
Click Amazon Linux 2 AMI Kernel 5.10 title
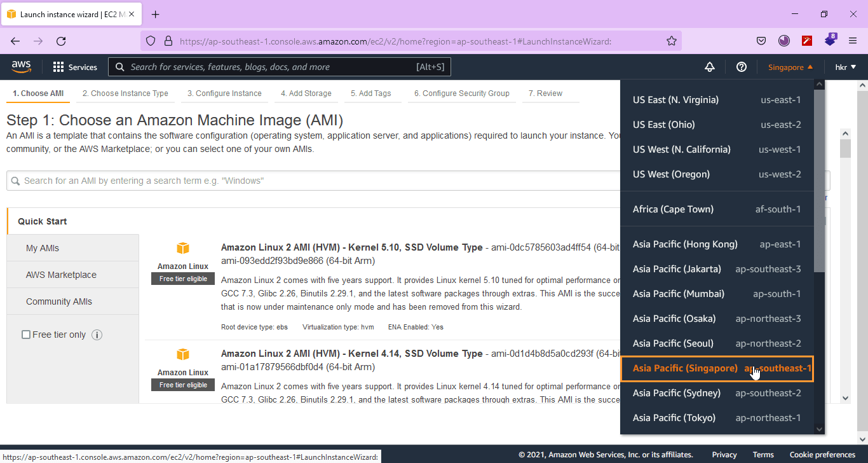click(351, 247)
